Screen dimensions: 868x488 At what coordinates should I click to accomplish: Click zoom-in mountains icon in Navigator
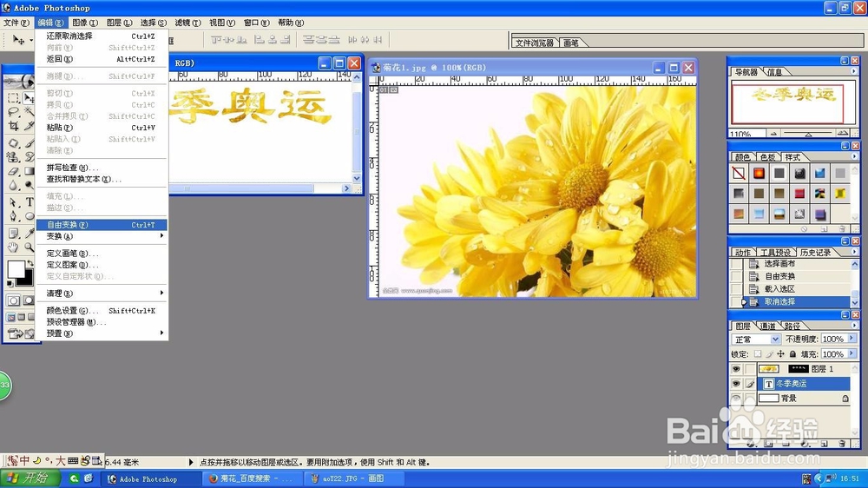(x=843, y=133)
